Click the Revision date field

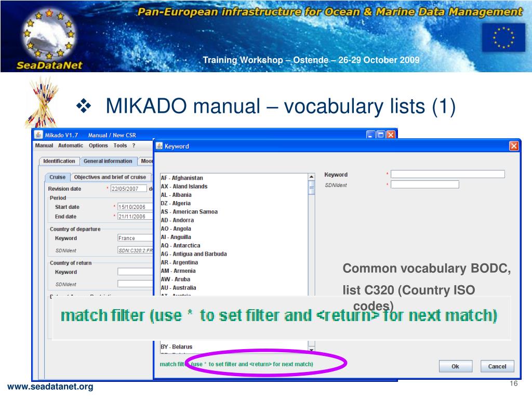[129, 189]
